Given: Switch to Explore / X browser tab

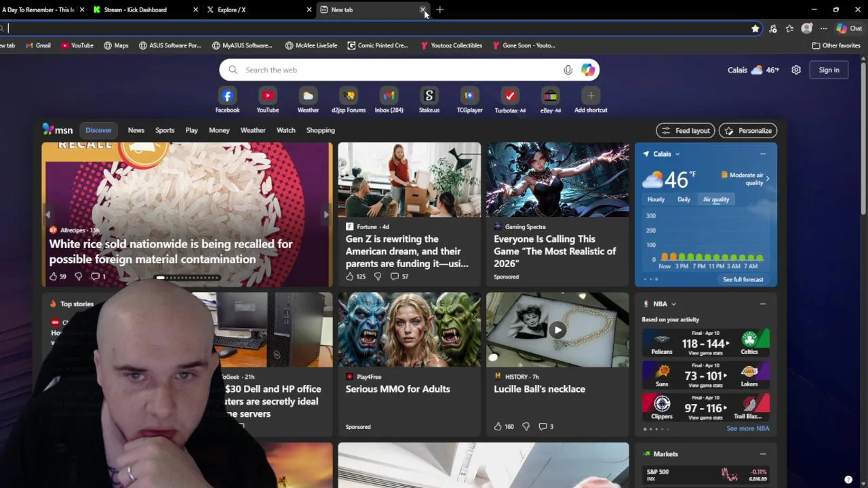Looking at the screenshot, I should (x=259, y=9).
